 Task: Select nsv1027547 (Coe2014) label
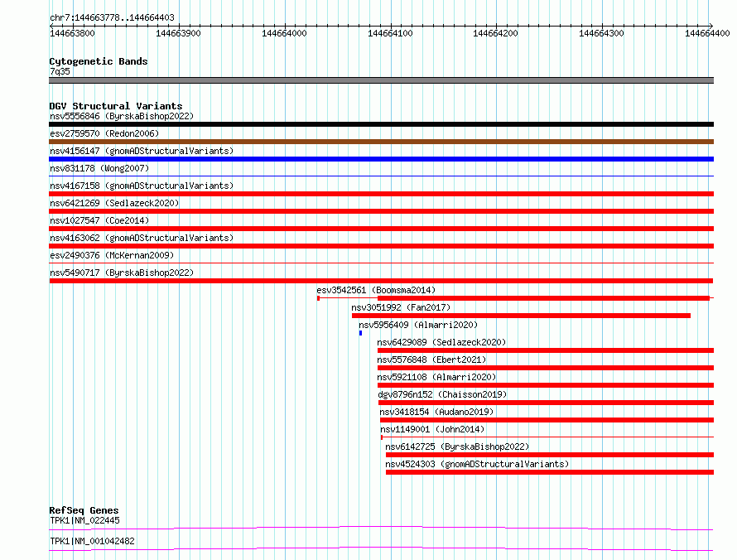coord(99,220)
